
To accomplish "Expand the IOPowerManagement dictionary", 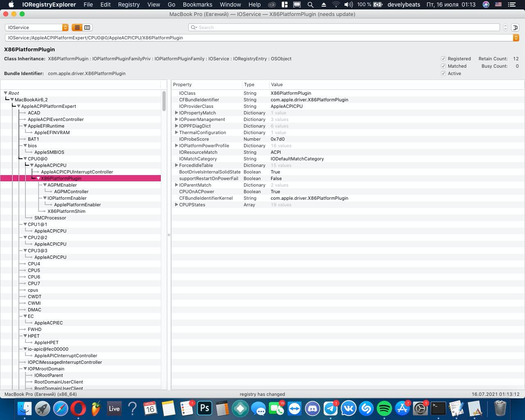I will (176, 119).
